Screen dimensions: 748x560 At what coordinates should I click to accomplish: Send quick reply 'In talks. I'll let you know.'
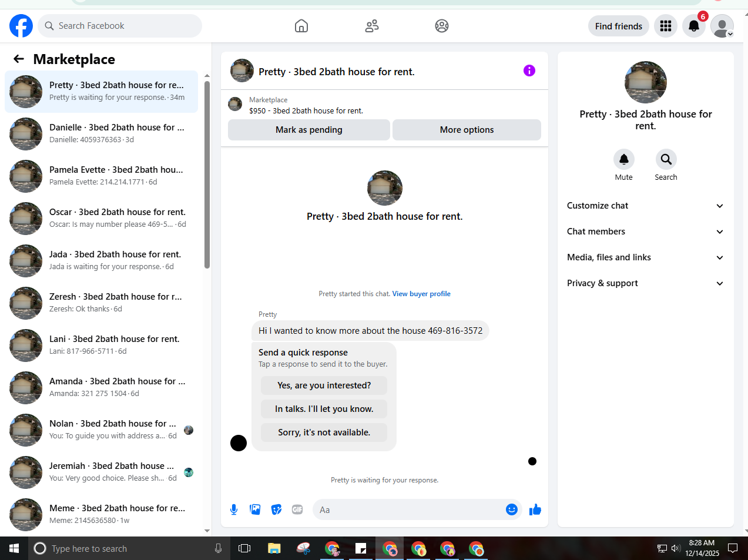[x=324, y=409]
